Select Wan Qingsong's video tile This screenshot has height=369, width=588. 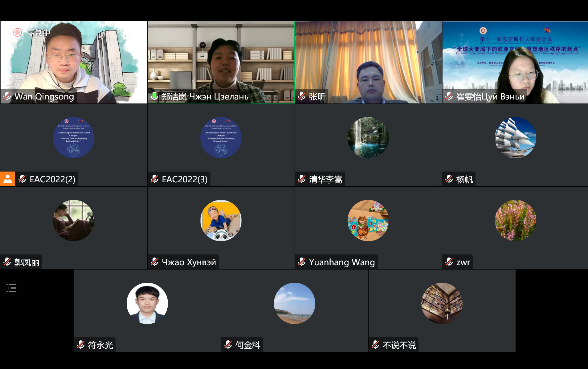click(x=74, y=62)
